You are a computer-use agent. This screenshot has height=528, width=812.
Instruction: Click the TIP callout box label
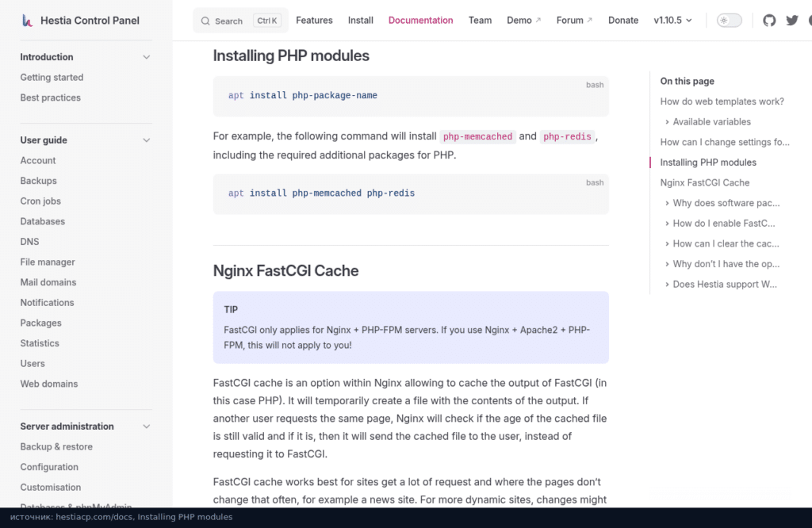point(231,309)
